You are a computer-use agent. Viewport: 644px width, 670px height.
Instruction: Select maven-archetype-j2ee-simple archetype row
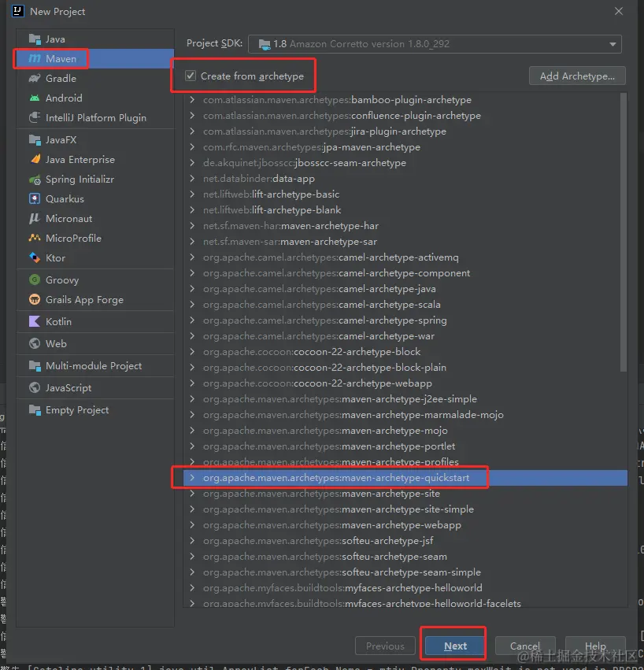pyautogui.click(x=405, y=399)
